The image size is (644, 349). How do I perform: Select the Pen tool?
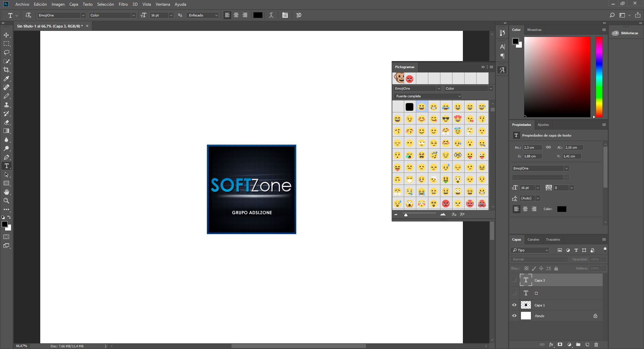point(6,157)
